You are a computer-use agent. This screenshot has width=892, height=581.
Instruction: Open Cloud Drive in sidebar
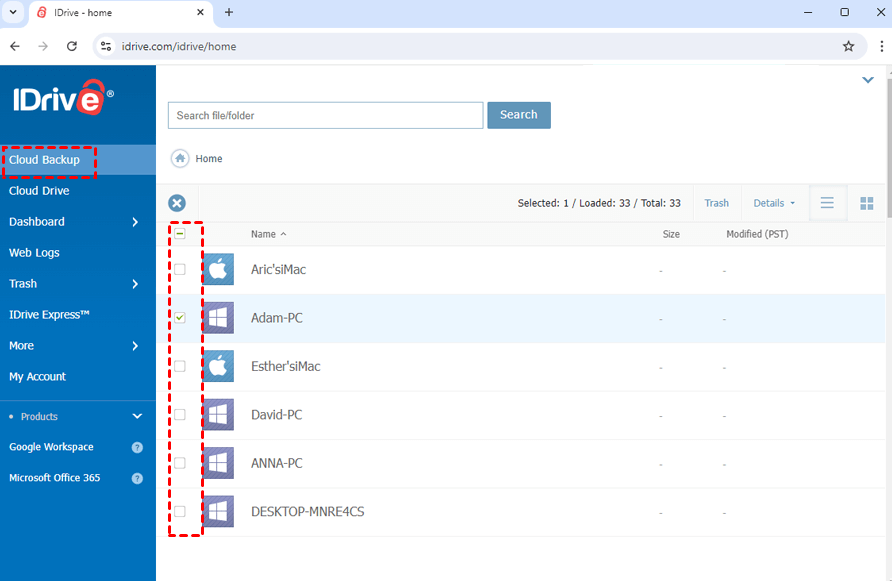point(39,191)
